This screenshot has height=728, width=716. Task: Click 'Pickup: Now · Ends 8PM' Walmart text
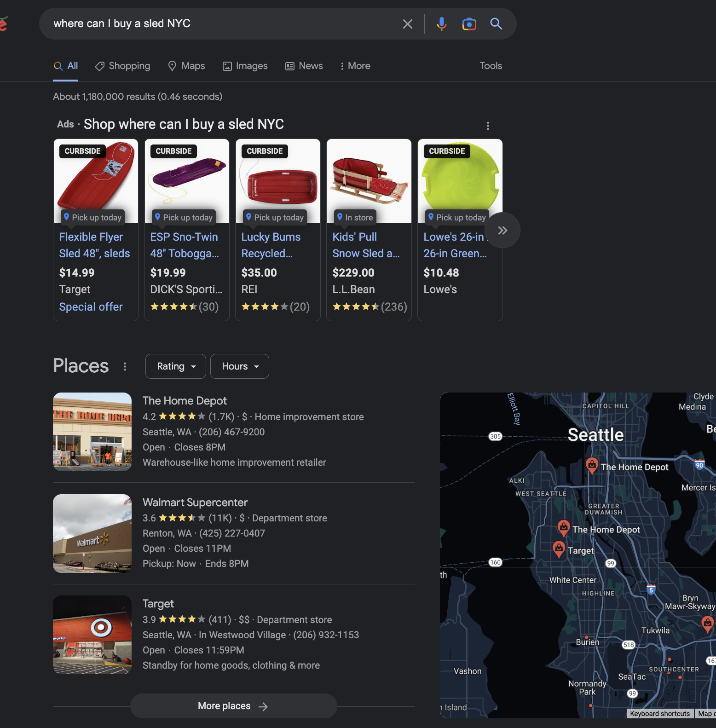pos(196,564)
